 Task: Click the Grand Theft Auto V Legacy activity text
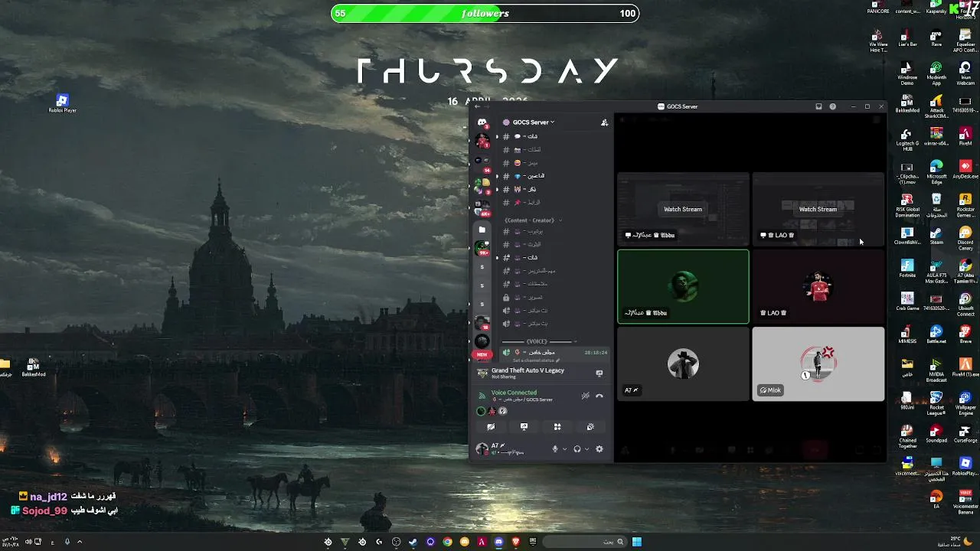point(528,370)
